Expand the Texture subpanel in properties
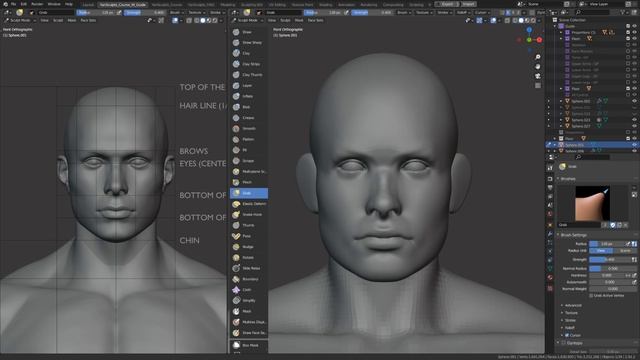This screenshot has height=360, width=640. pyautogui.click(x=571, y=313)
